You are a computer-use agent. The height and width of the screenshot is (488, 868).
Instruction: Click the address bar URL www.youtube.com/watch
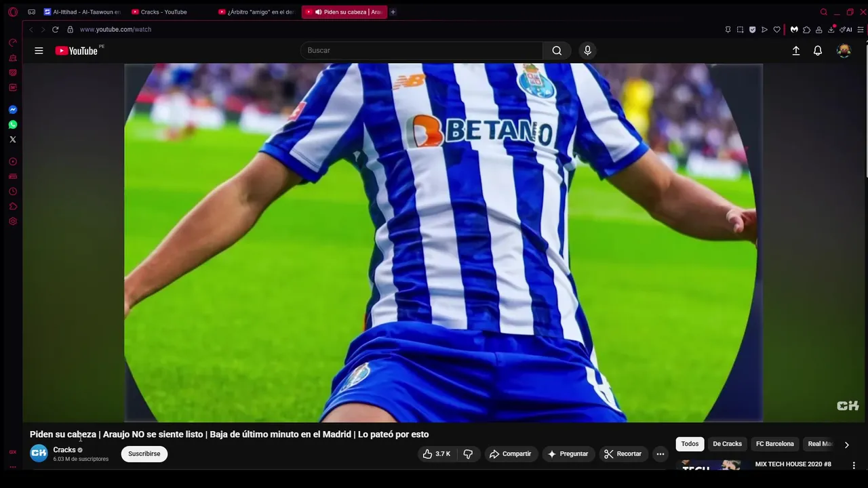coord(115,30)
